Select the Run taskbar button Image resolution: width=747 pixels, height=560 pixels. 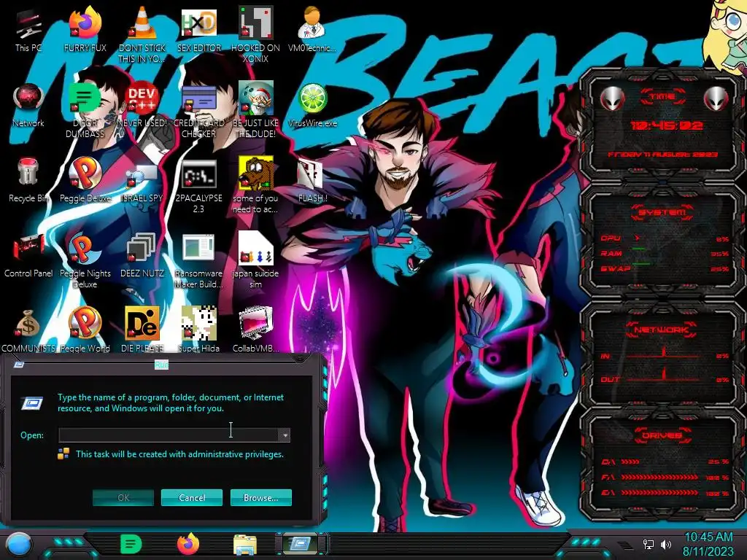(x=301, y=544)
